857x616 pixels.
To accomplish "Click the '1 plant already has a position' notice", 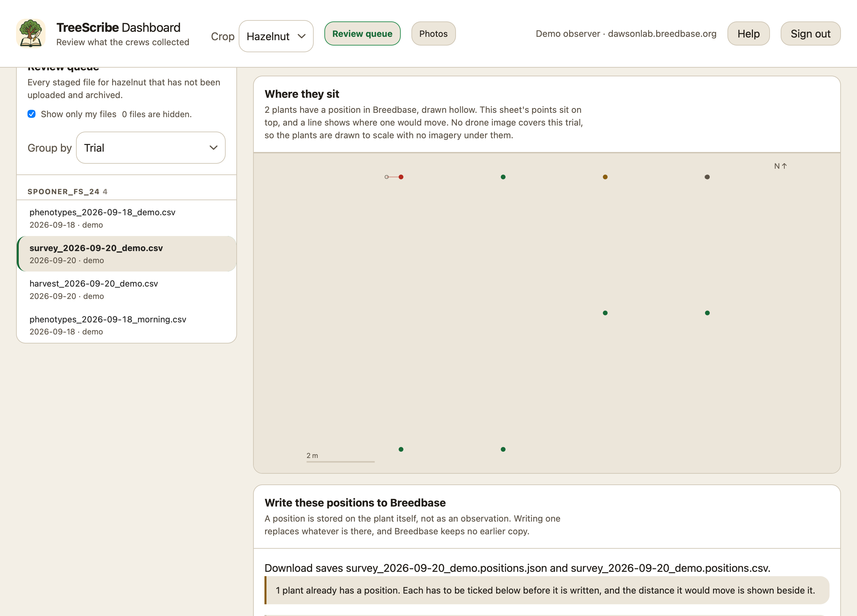I will pos(547,590).
